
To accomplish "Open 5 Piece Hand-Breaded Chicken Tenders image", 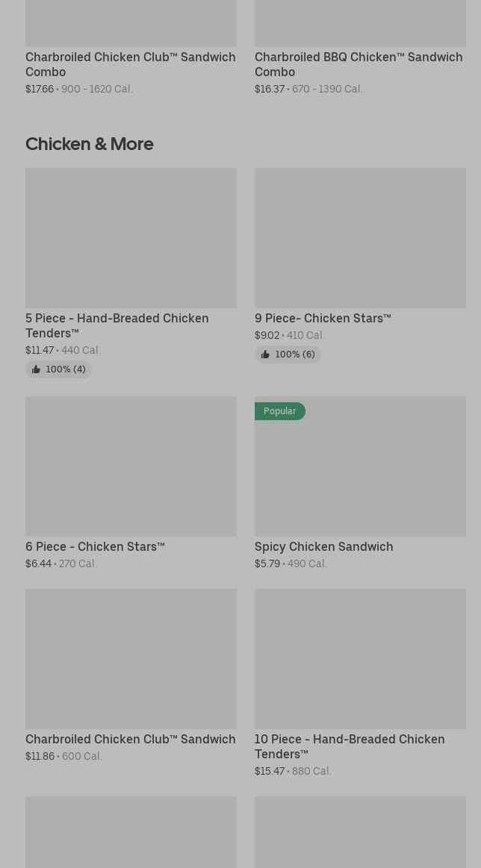I will click(131, 238).
